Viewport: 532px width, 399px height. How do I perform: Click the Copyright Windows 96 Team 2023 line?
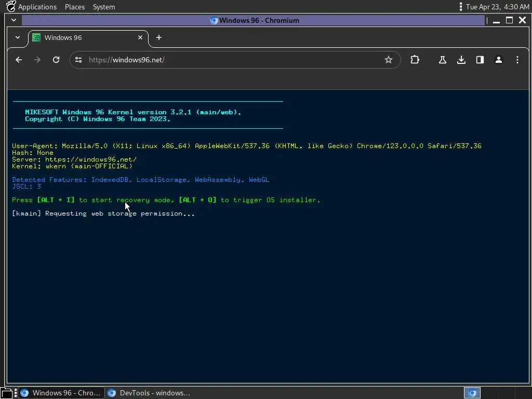(98, 119)
